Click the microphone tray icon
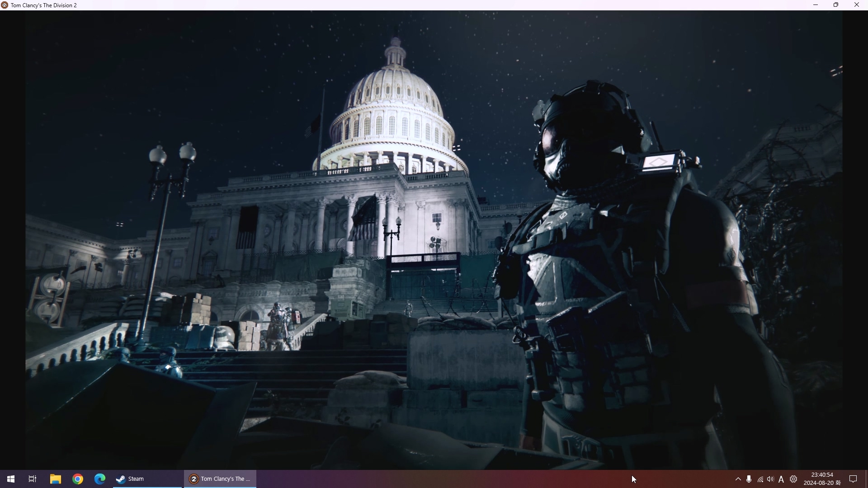This screenshot has height=488, width=868. [749, 479]
